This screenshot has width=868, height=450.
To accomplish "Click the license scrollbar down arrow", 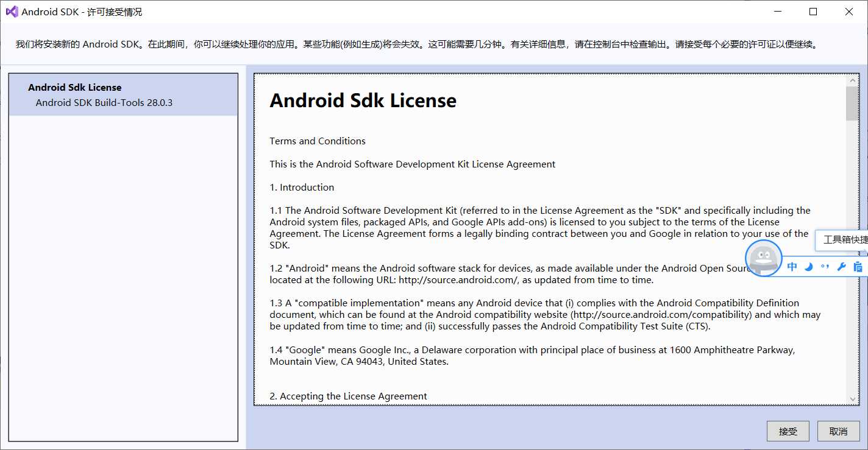I will [x=852, y=399].
